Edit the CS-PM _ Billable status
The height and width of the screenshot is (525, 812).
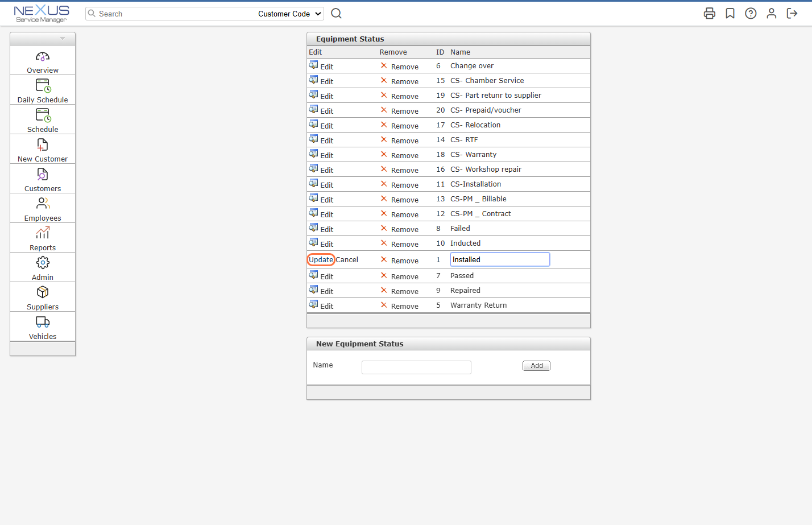click(x=321, y=199)
